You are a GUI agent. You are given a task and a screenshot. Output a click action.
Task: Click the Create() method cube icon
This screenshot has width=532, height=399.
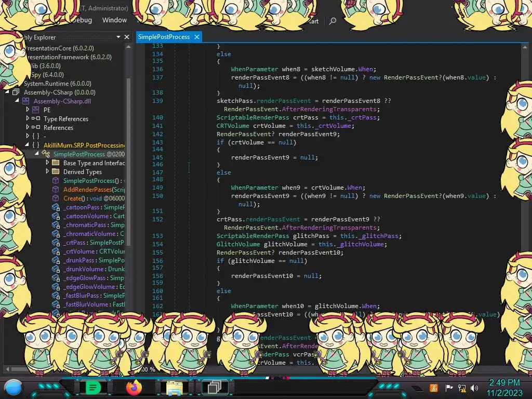[x=56, y=198]
